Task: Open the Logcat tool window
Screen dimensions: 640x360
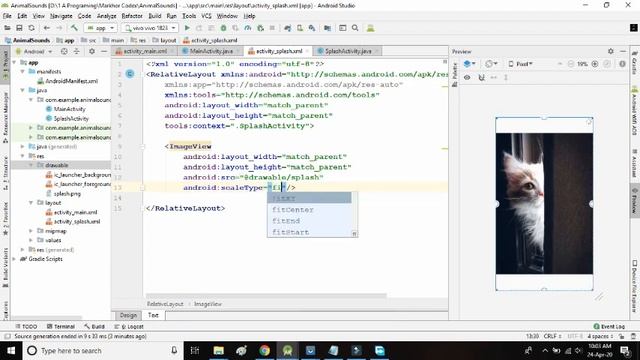Action: [x=129, y=327]
